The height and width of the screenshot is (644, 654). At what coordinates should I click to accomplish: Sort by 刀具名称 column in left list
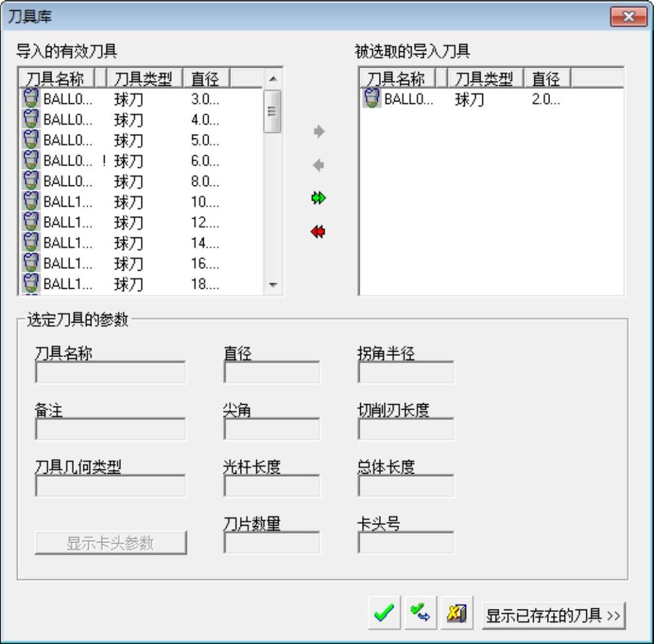click(x=57, y=78)
